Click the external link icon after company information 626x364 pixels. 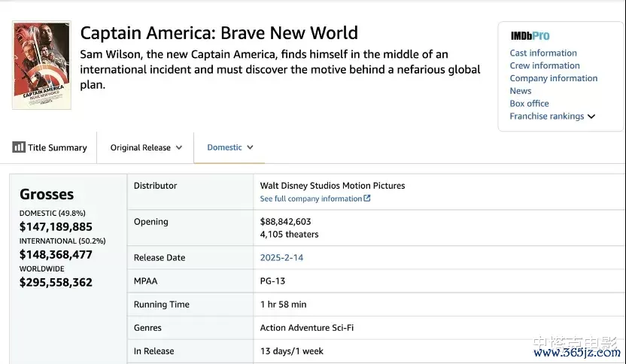pos(367,199)
